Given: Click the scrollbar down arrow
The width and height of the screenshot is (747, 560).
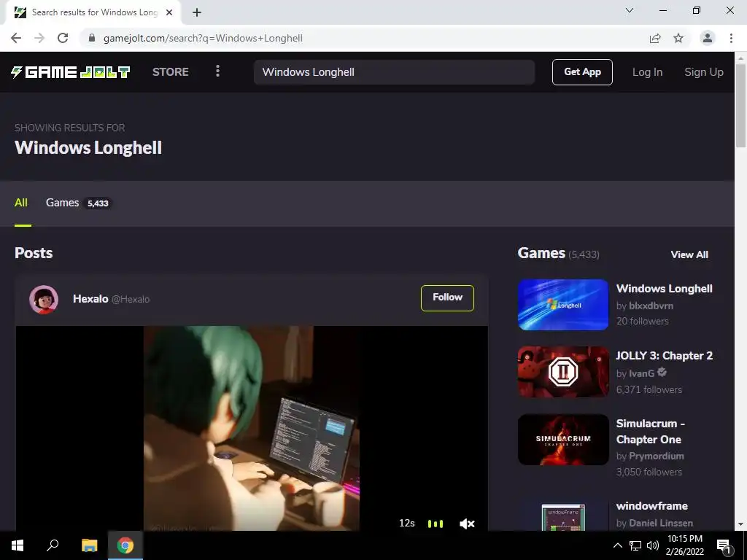Looking at the screenshot, I should (x=740, y=525).
